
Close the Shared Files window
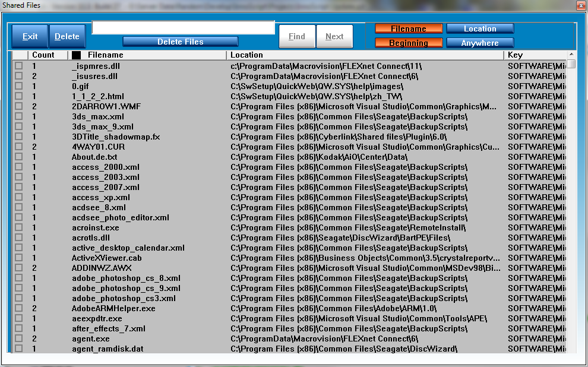coord(580,5)
